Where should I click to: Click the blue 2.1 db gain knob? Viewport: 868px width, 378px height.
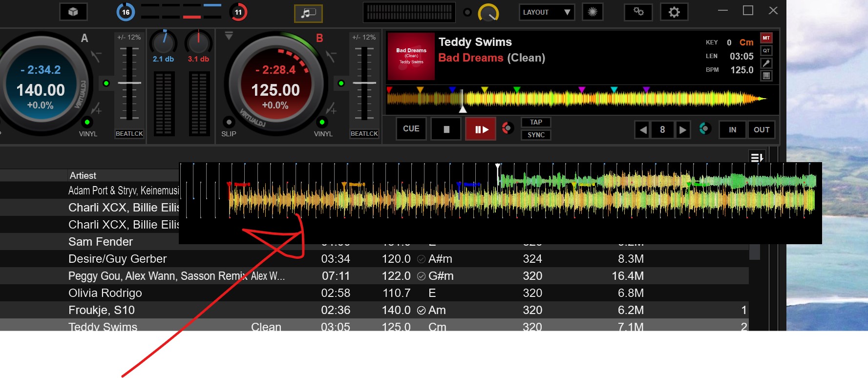point(163,42)
